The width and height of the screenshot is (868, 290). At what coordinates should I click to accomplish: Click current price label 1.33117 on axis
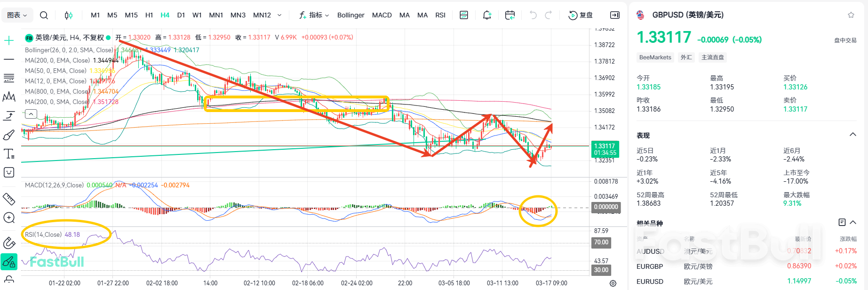point(605,149)
